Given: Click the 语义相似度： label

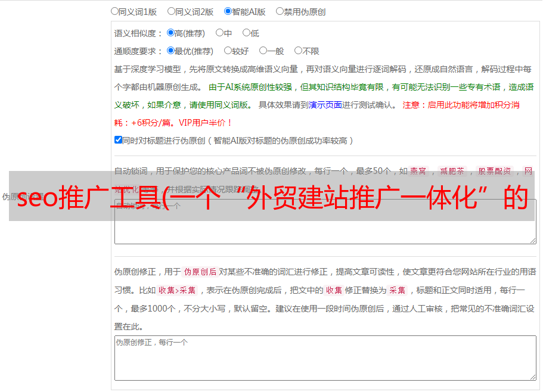Looking at the screenshot, I should click(138, 33).
